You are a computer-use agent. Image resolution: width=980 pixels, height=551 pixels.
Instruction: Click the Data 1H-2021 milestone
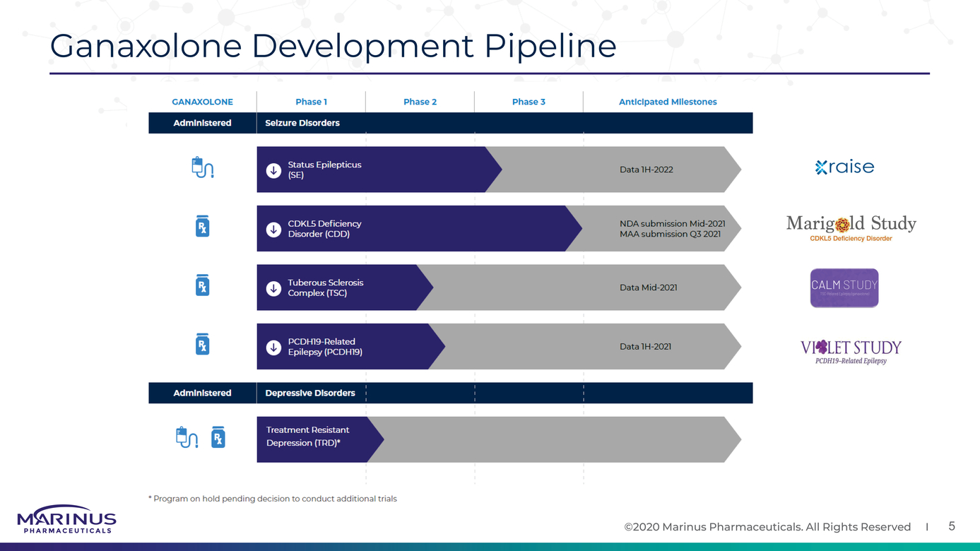point(646,347)
